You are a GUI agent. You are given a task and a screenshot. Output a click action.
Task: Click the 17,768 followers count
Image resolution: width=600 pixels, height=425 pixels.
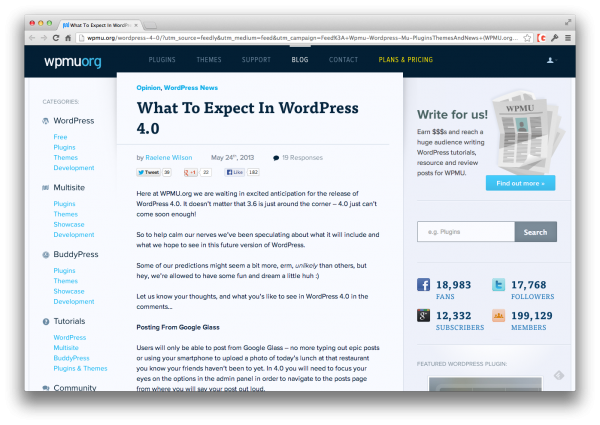[528, 285]
